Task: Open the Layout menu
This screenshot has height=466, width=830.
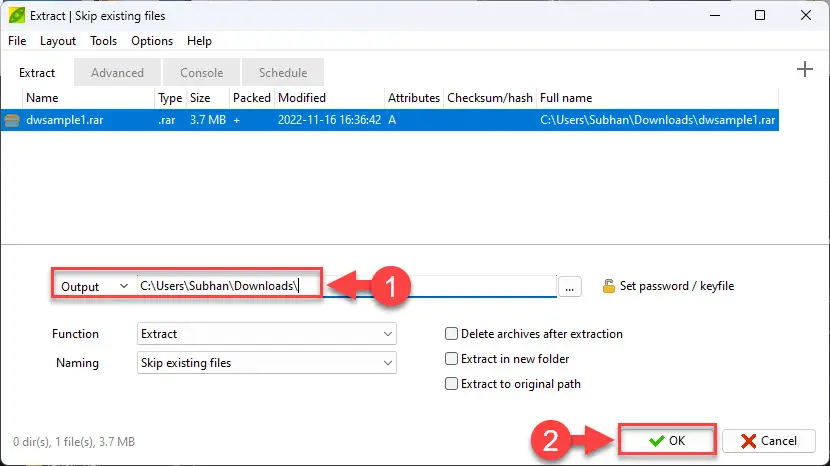Action: [58, 41]
